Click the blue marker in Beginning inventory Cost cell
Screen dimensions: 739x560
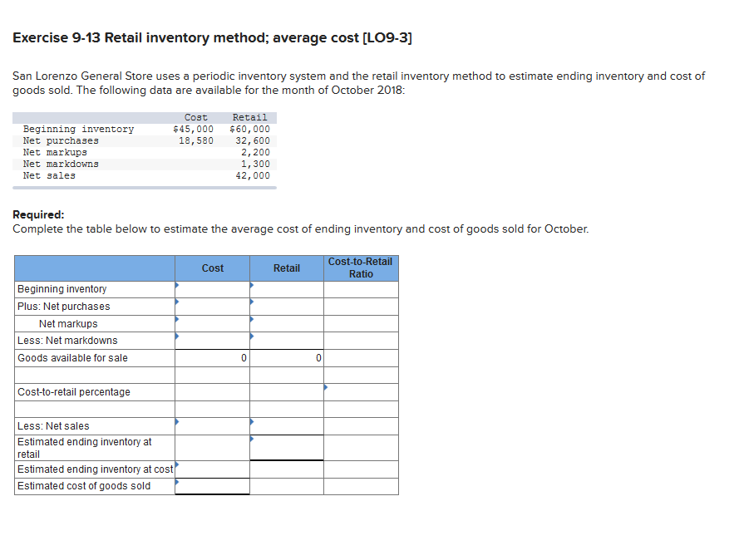(176, 285)
